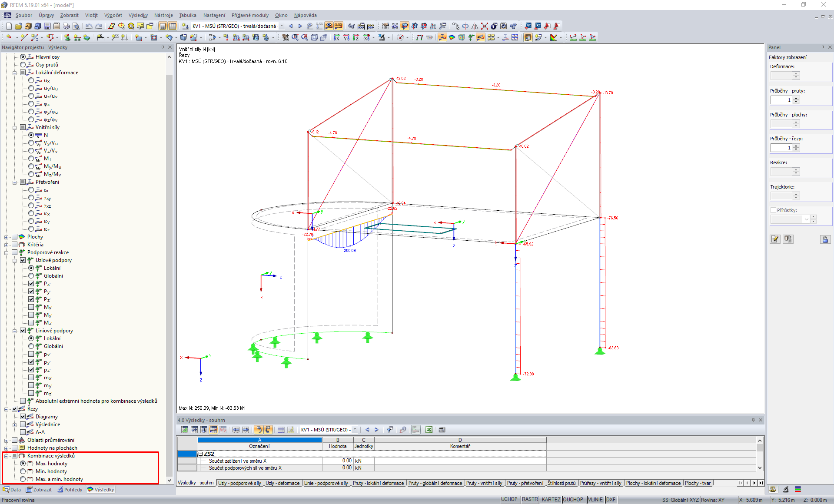Click the lock icon in Panel

tap(825, 239)
